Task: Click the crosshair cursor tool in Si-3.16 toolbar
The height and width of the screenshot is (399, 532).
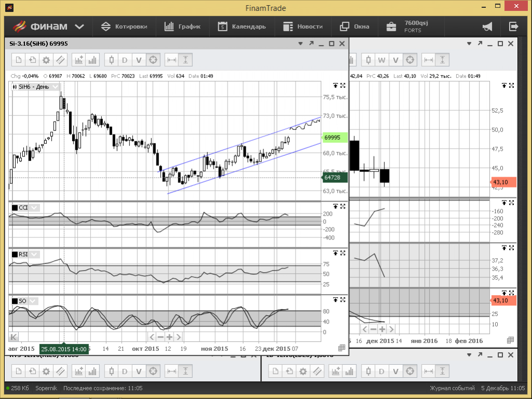Action: [153, 60]
